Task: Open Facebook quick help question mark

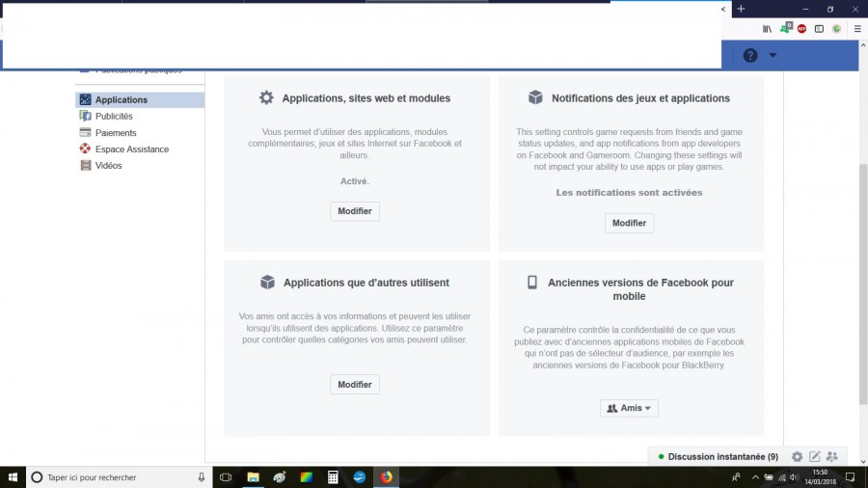Action: click(750, 55)
